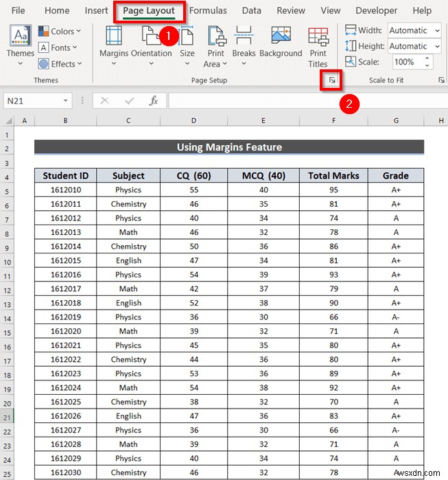Open the theme Fonts menu
This screenshot has height=480, width=448.
point(58,48)
